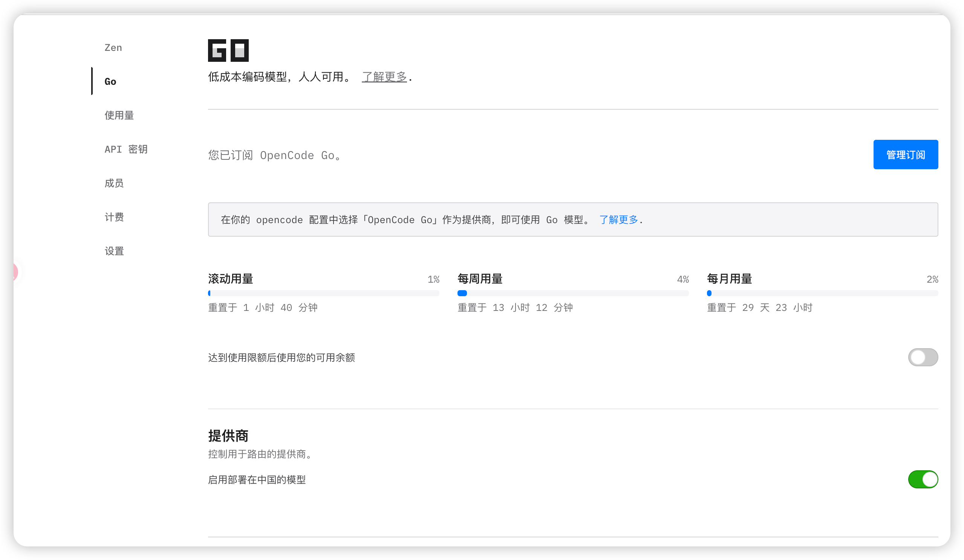Disable the 启用部署在中国的模型 toggle
This screenshot has height=560, width=964.
coord(923,479)
